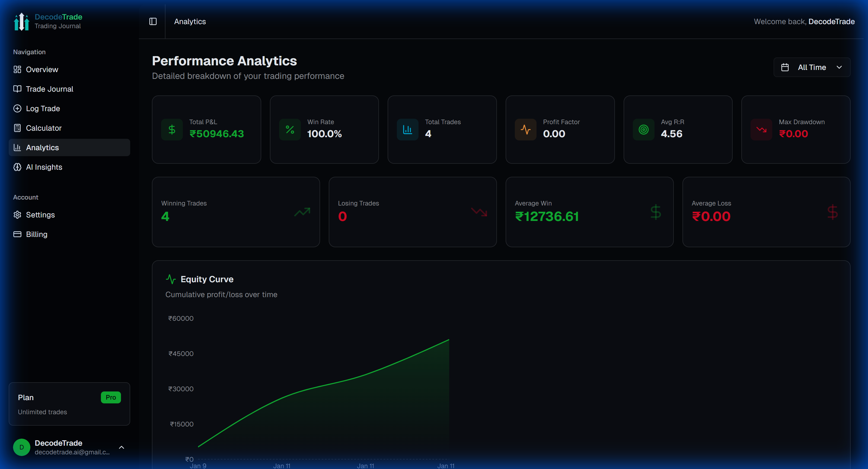The image size is (868, 469).
Task: Click the Billing card icon
Action: [x=17, y=234]
